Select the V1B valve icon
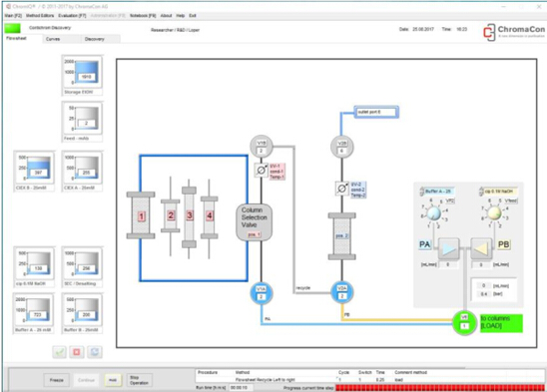Screen dimensions: 547x392 coord(262,147)
